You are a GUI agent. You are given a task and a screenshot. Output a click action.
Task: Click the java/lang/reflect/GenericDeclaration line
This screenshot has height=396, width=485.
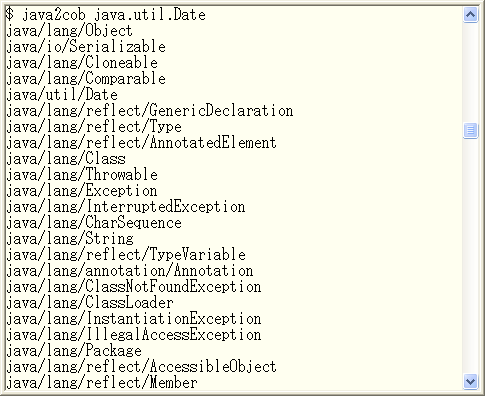[x=150, y=111]
